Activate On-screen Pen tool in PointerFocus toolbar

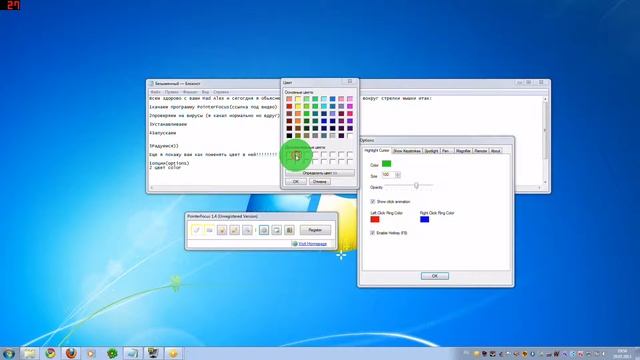tap(235, 230)
